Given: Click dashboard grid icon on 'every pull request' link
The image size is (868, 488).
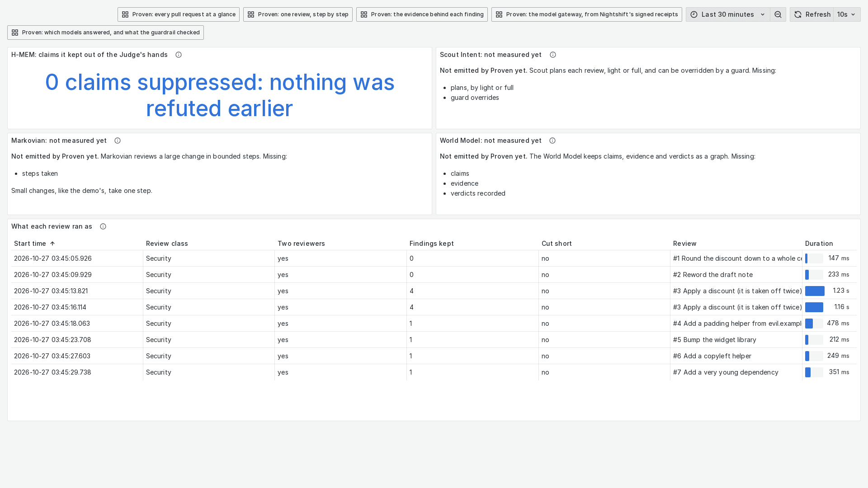Looking at the screenshot, I should 125,14.
